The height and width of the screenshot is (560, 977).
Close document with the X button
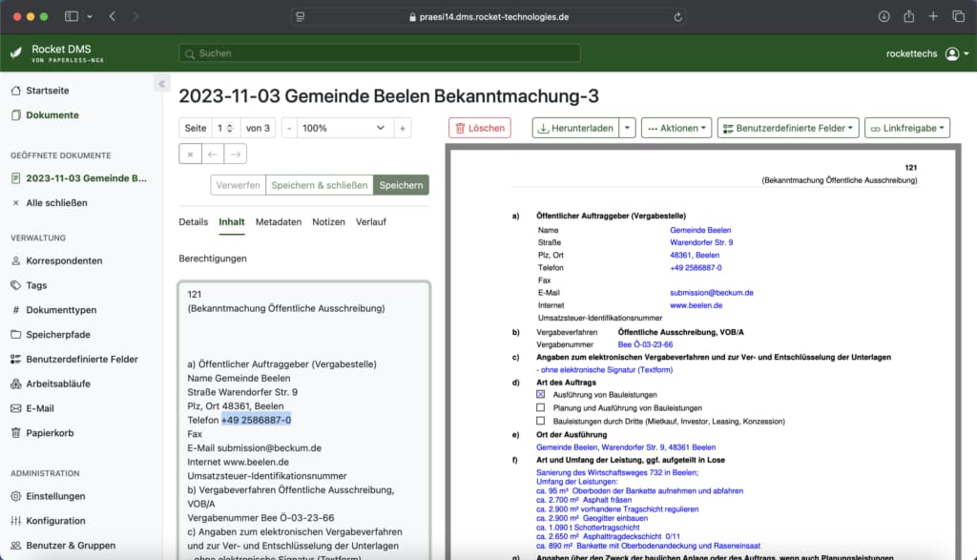pos(190,154)
